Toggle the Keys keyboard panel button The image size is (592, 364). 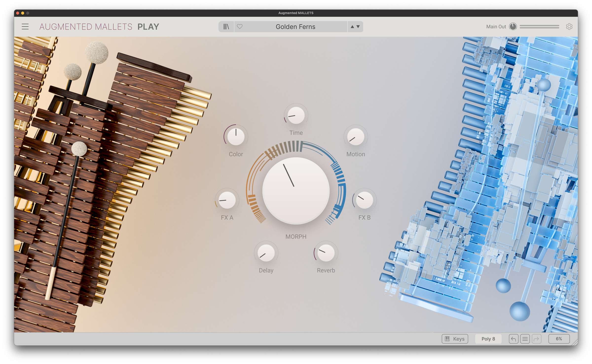pos(455,339)
